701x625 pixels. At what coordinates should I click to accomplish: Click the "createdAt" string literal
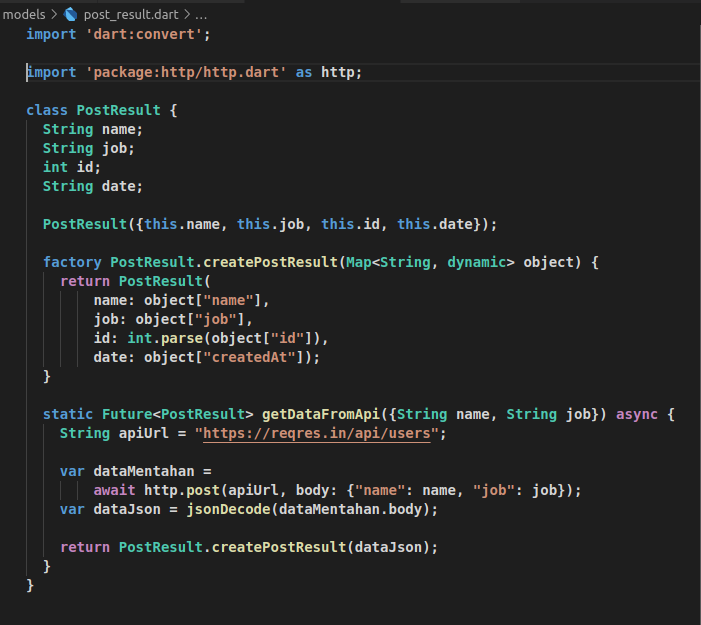(249, 357)
